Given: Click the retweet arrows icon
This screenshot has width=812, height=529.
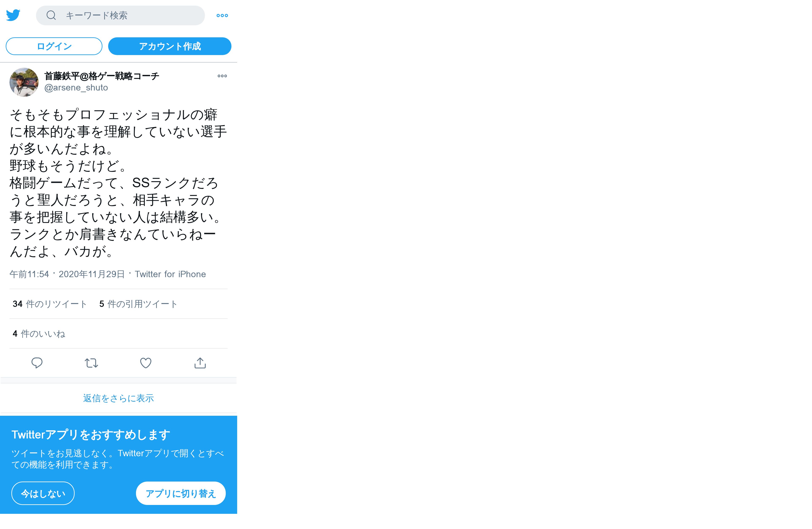Looking at the screenshot, I should pyautogui.click(x=91, y=363).
